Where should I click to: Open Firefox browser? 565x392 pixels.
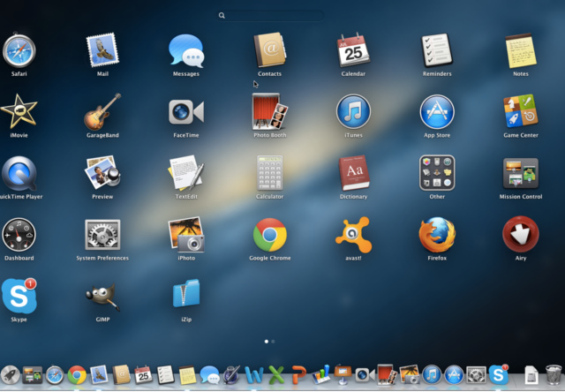tap(437, 235)
